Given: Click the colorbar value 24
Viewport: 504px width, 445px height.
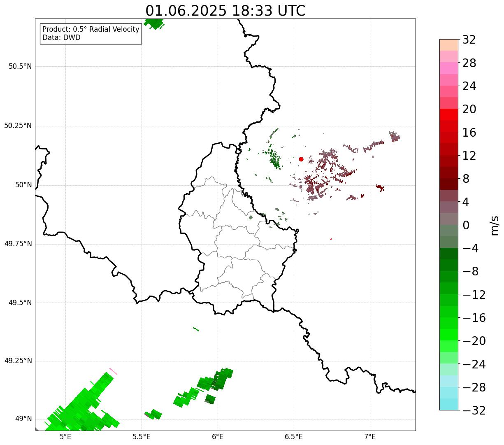Looking at the screenshot, I should click(x=469, y=86).
